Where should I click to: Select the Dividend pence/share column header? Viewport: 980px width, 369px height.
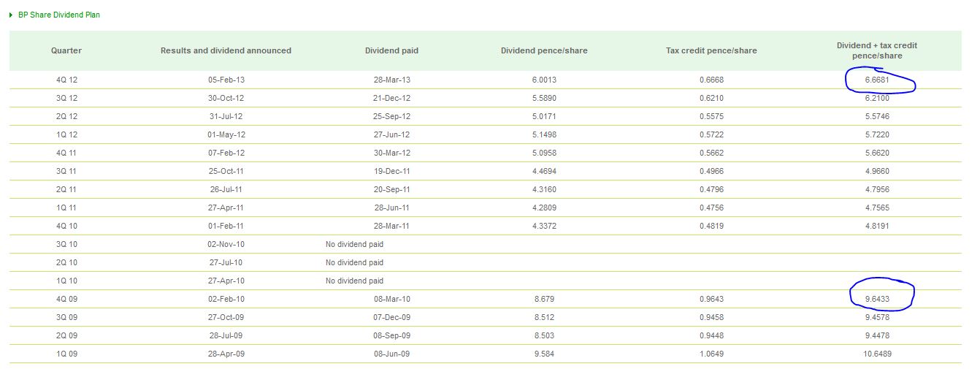coord(544,50)
